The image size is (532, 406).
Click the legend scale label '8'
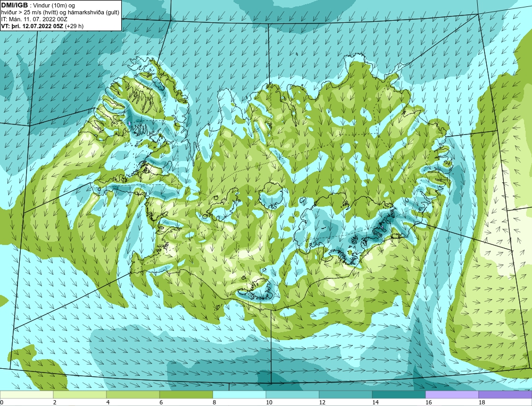(214, 403)
